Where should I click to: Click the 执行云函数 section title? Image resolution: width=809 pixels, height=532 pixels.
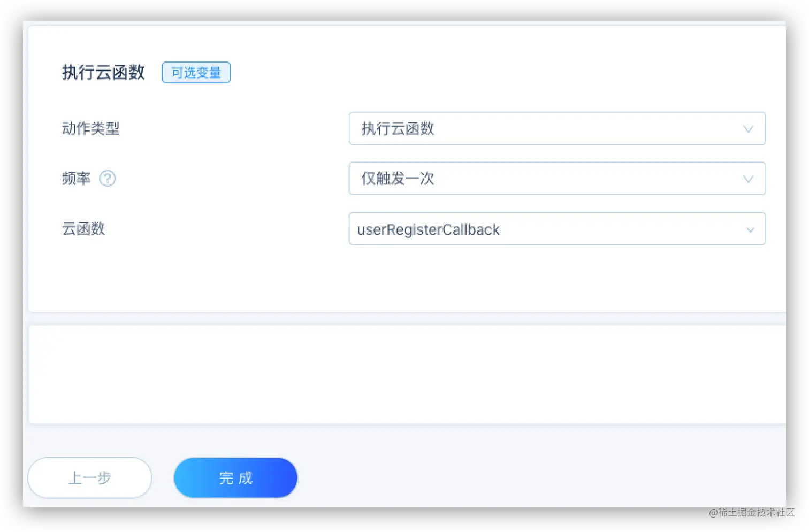103,73
